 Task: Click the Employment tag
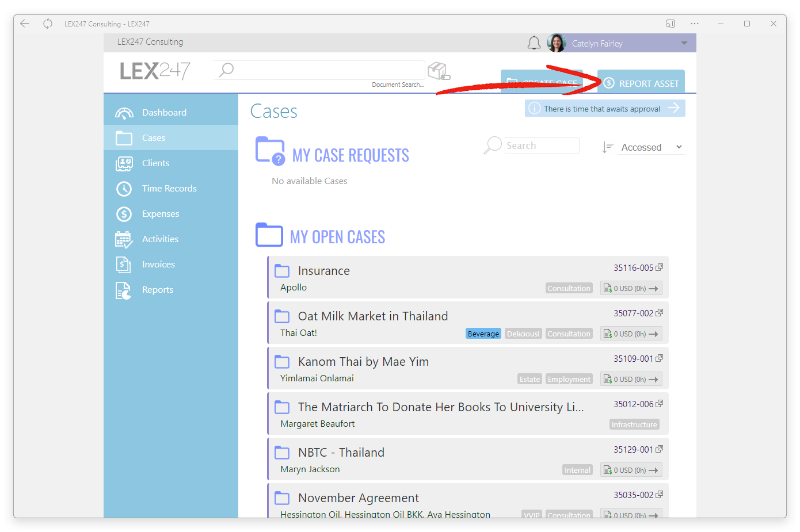point(569,379)
